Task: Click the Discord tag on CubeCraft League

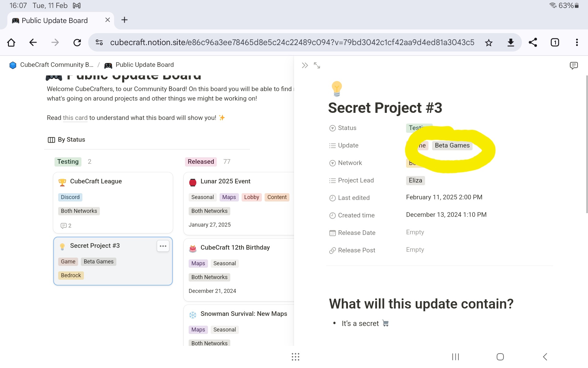Action: click(70, 197)
